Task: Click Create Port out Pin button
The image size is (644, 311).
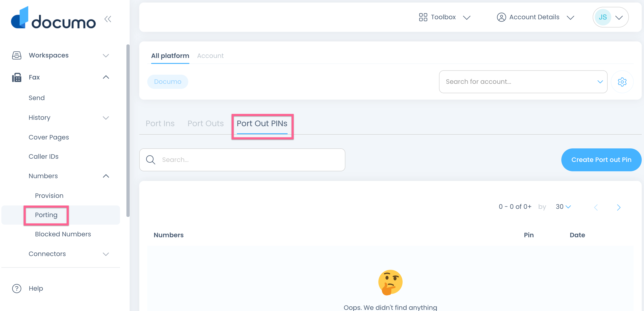Action: [601, 160]
